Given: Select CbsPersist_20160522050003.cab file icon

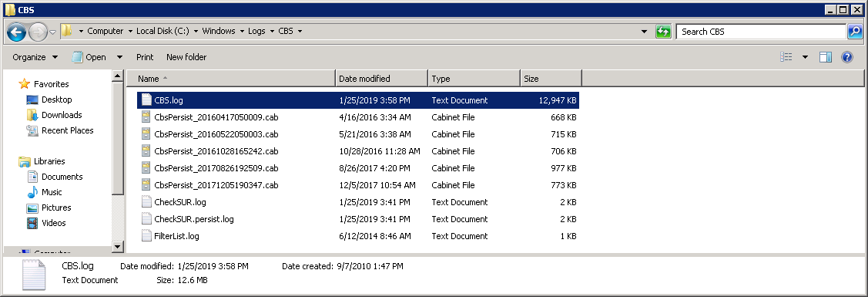Looking at the screenshot, I should [x=146, y=134].
